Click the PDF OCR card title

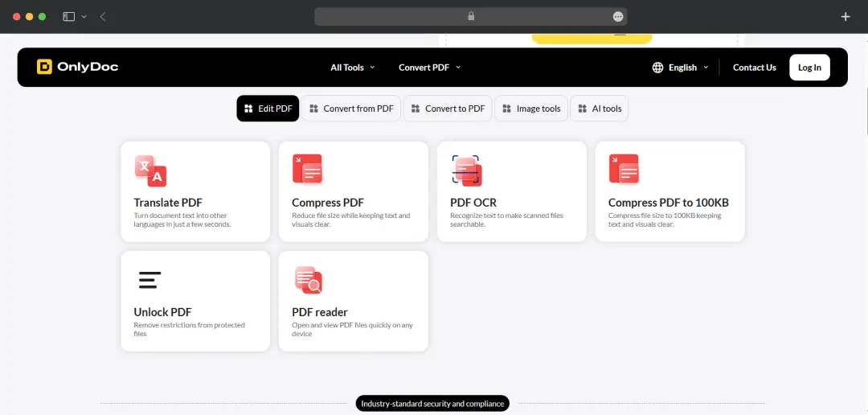(x=473, y=203)
